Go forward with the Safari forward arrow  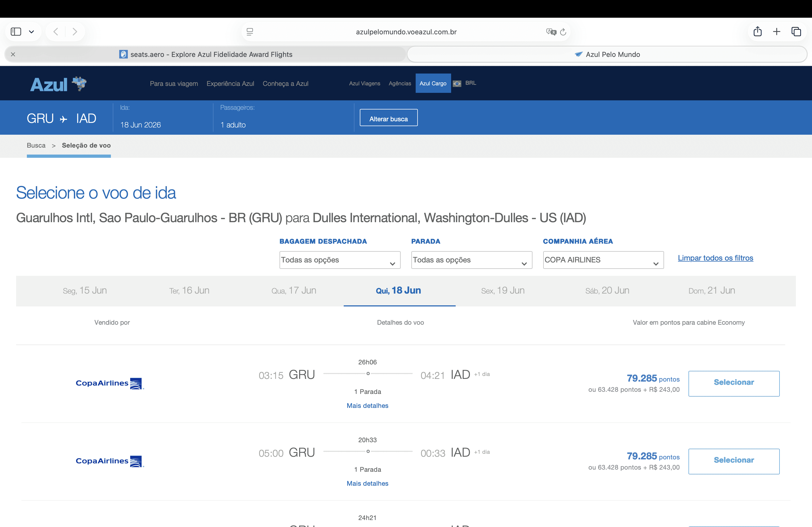pyautogui.click(x=75, y=32)
